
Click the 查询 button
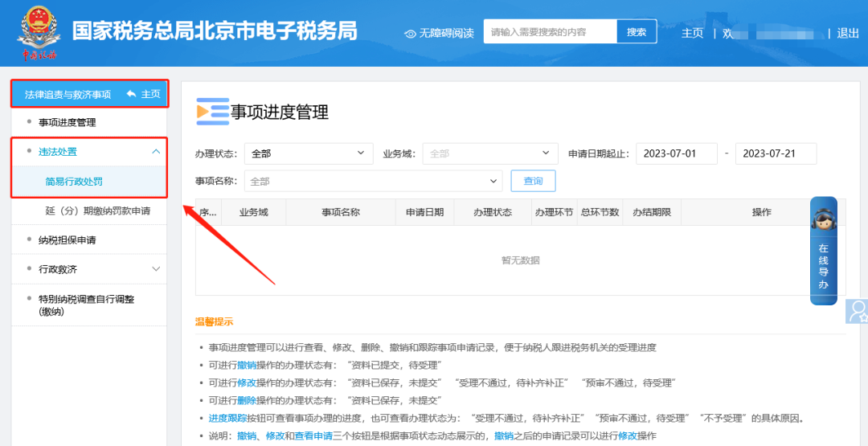[533, 182]
